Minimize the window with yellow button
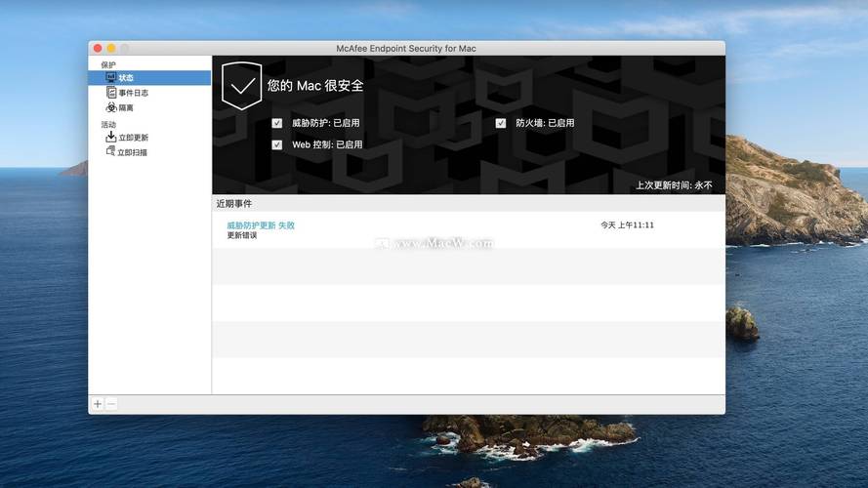868x488 pixels. tap(111, 48)
